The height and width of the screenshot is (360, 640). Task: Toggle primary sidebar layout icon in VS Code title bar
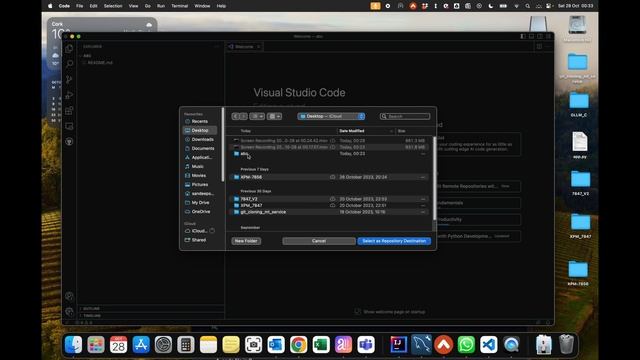[x=523, y=36]
